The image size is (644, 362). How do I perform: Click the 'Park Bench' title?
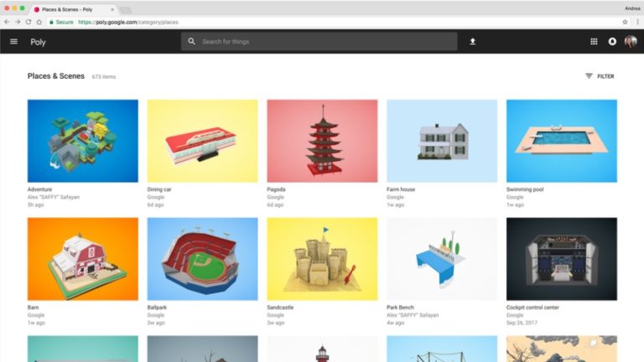pyautogui.click(x=400, y=307)
